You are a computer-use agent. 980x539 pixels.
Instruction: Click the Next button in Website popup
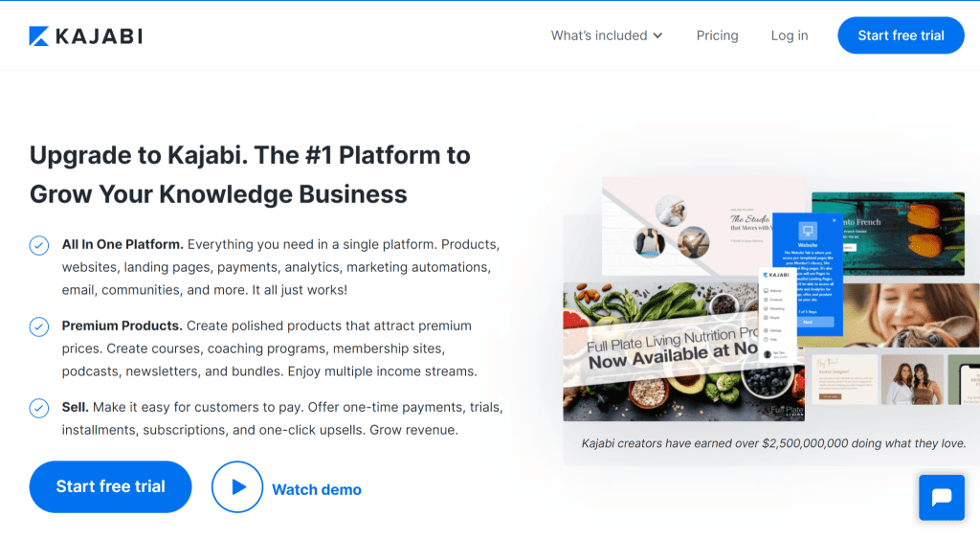tap(815, 322)
